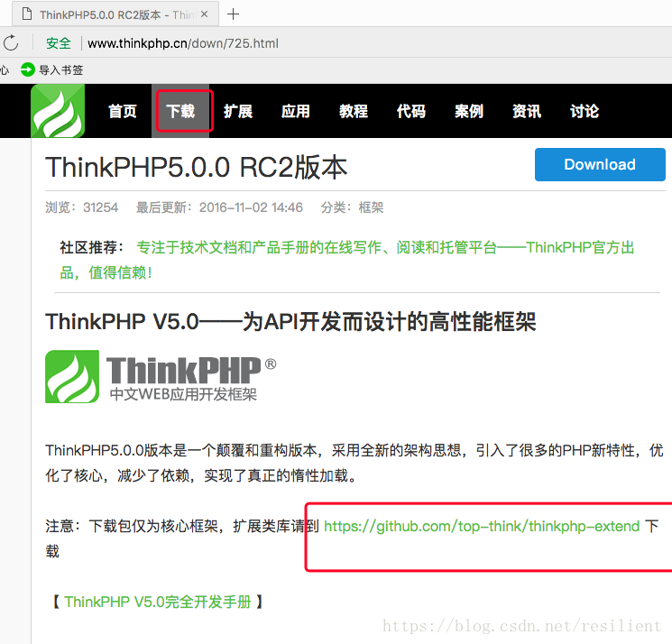Click the large ThinkPHP logo image
This screenshot has width=672, height=644.
161,377
